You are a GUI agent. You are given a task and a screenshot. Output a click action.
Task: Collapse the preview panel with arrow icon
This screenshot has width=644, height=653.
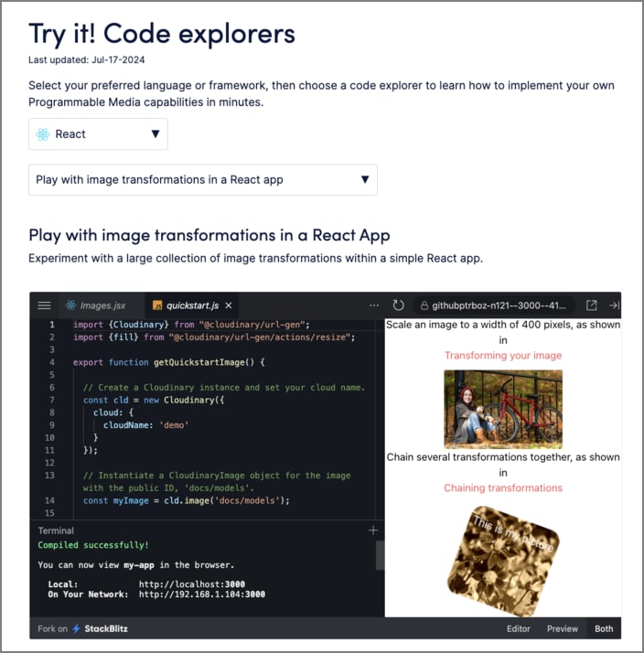pyautogui.click(x=614, y=305)
